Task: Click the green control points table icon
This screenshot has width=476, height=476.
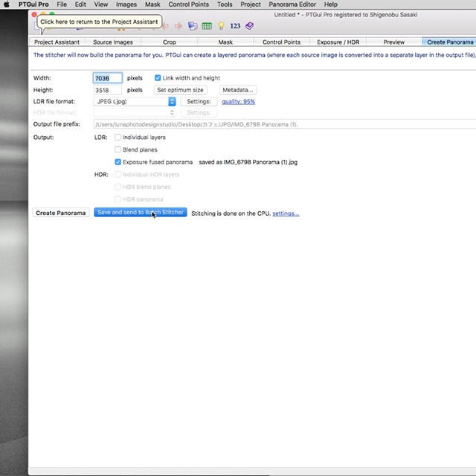Action: click(207, 25)
